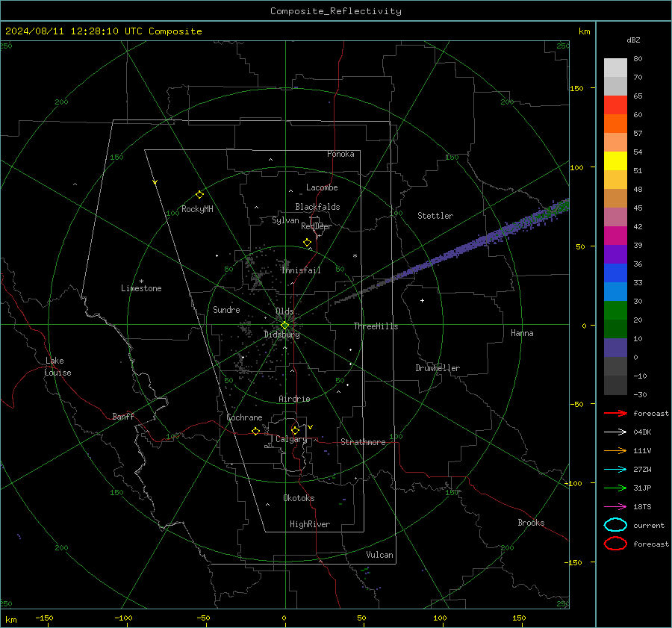Click the cyan 27ZW arrow icon
Image resolution: width=672 pixels, height=628 pixels.
pos(615,470)
